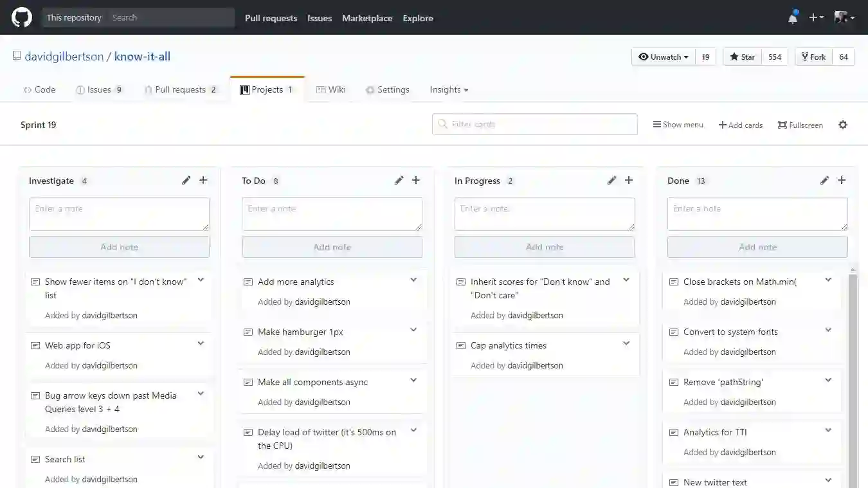The width and height of the screenshot is (868, 488).
Task: Select the Projects tab
Action: click(267, 90)
